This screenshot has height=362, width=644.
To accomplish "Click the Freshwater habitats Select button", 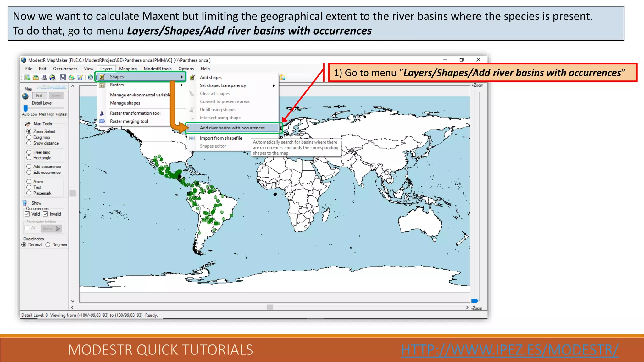I will (x=51, y=228).
